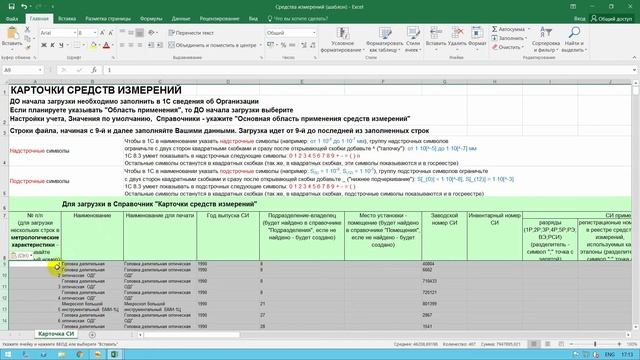This screenshot has width=640, height=360.
Task: Open Fill (Заполнить) dropdown
Action: (x=509, y=38)
